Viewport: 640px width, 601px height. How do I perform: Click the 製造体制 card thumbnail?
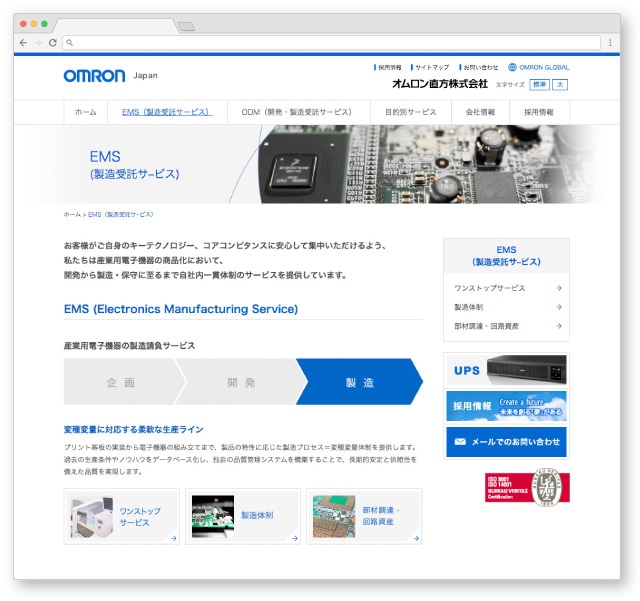tap(213, 516)
